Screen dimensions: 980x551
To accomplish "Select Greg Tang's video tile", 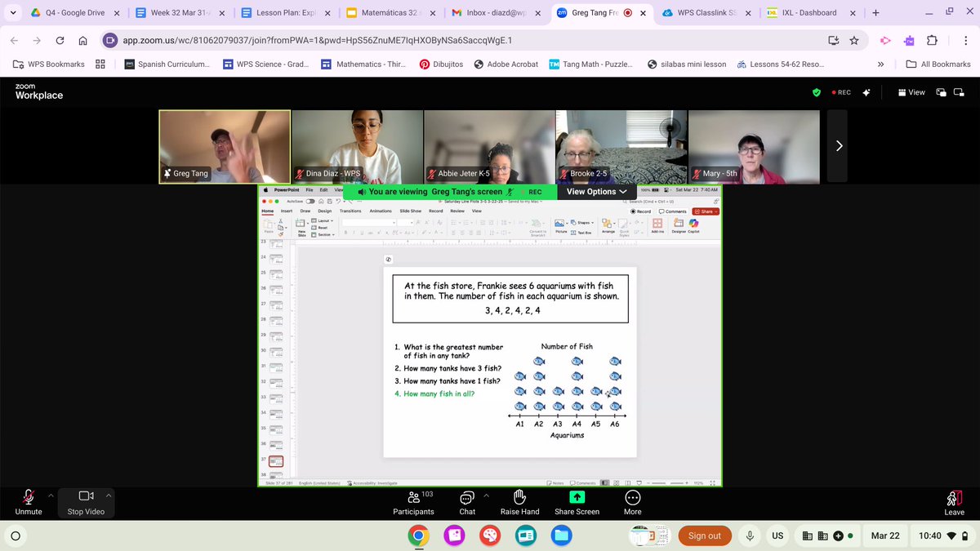I will click(x=225, y=146).
